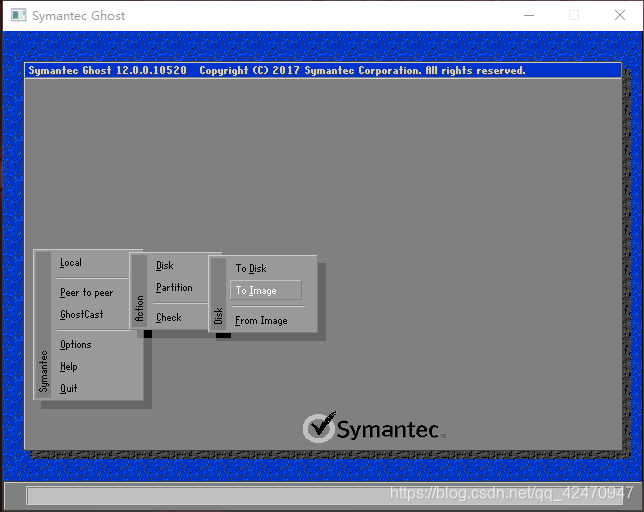Image resolution: width=644 pixels, height=512 pixels.
Task: Open the Options menu item
Action: click(76, 344)
